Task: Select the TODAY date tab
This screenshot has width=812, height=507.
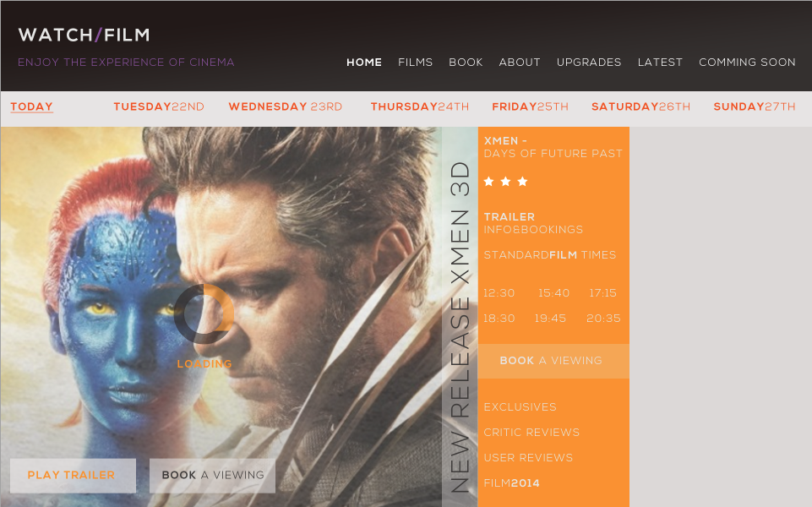Action: point(31,106)
